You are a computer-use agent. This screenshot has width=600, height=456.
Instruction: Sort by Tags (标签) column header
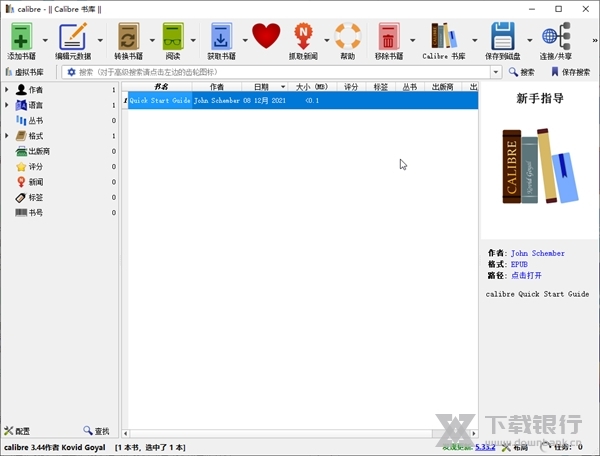[381, 87]
